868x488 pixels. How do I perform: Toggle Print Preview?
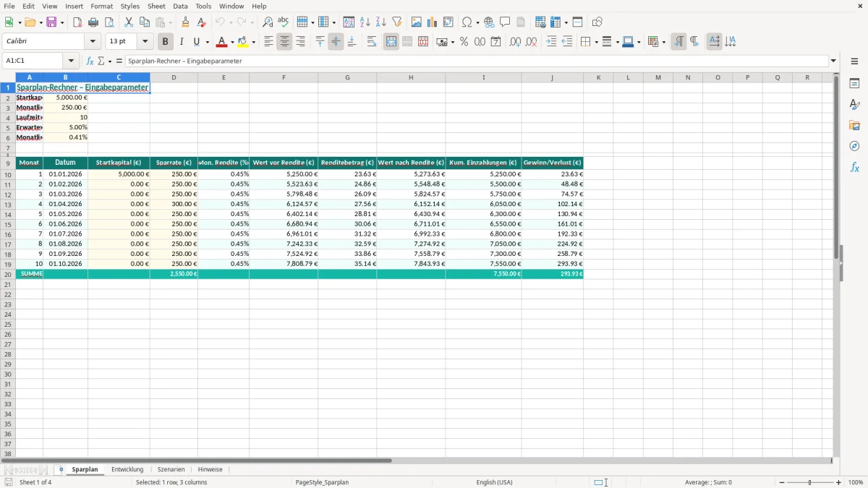tap(109, 22)
